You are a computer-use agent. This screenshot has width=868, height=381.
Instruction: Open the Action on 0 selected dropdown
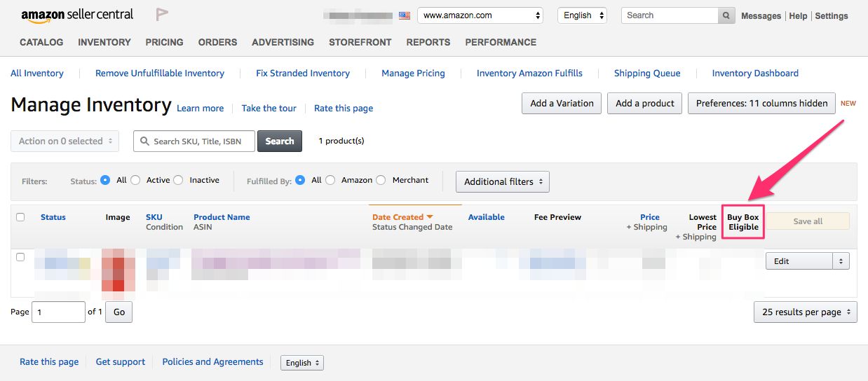coord(65,141)
